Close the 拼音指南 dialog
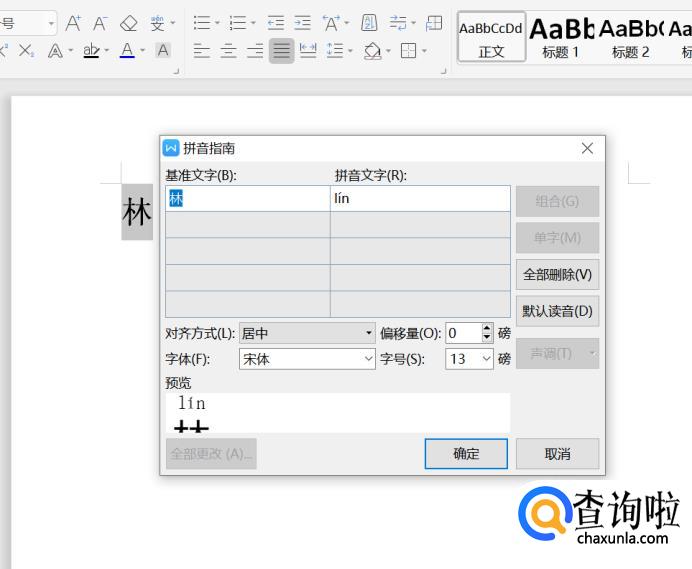Screen dimensions: 692x569 [587, 148]
